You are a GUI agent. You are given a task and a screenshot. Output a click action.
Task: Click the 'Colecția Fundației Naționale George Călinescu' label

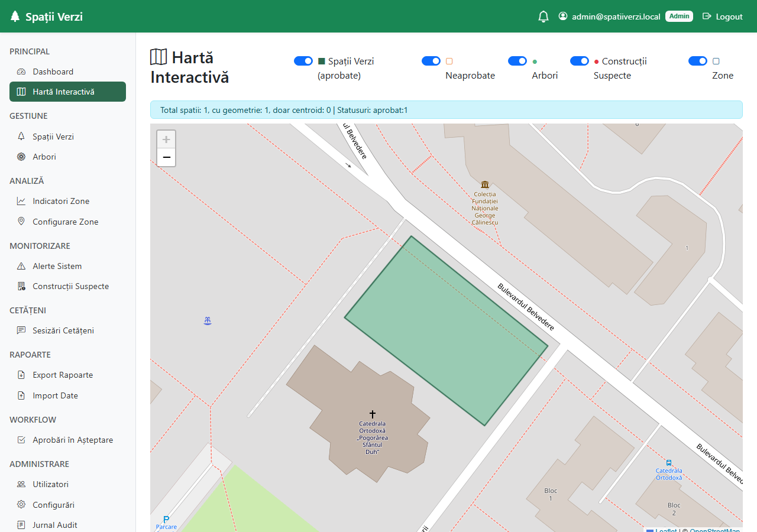pos(485,208)
